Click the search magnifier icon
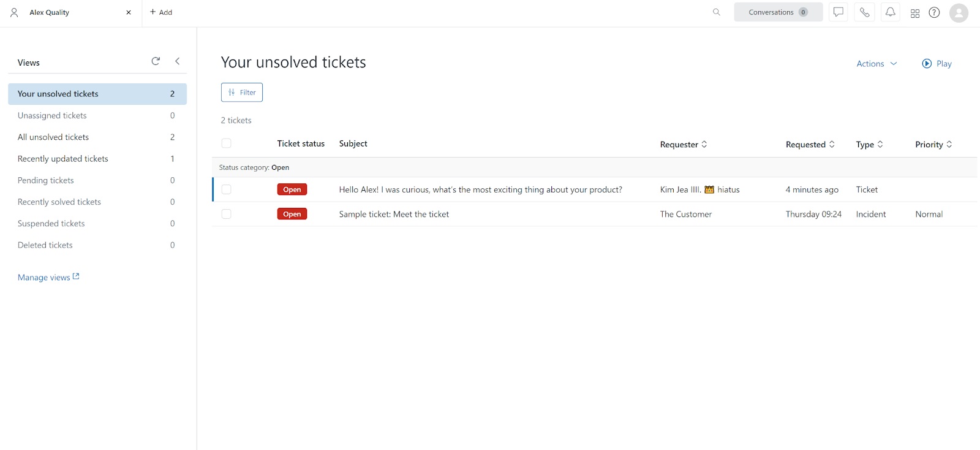Screen dimensions: 980x450 click(x=717, y=12)
